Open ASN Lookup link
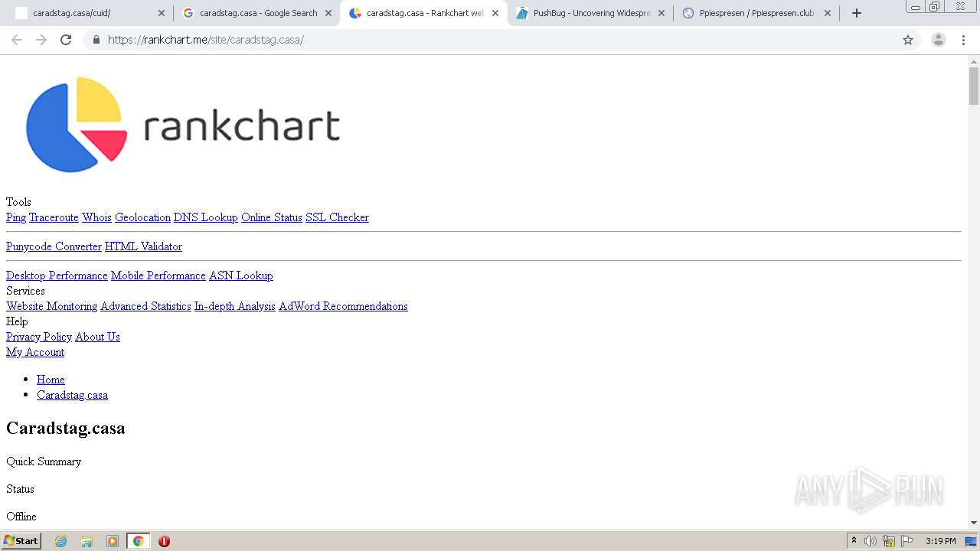The width and height of the screenshot is (980, 551). pyautogui.click(x=241, y=275)
